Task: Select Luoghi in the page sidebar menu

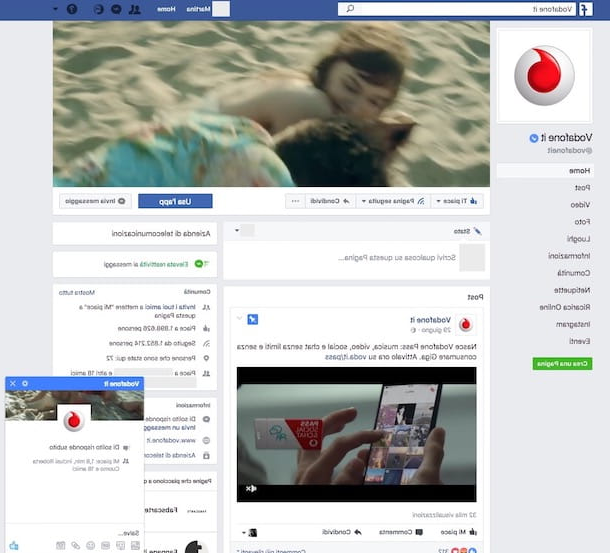Action: click(578, 239)
